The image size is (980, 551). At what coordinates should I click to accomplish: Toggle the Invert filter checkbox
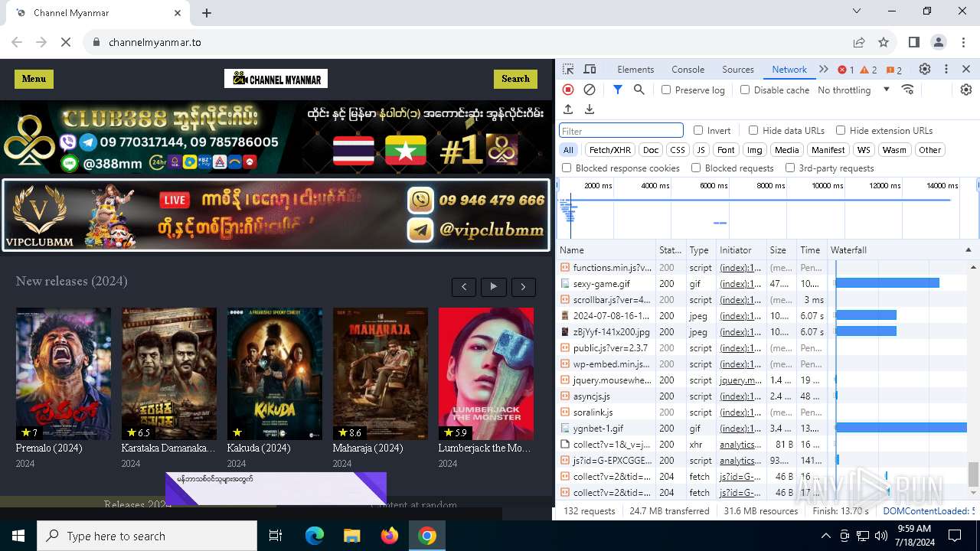coord(698,130)
